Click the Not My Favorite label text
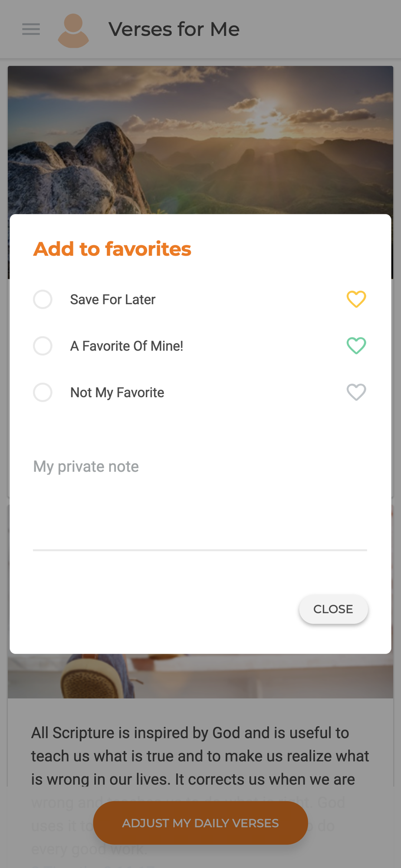The height and width of the screenshot is (868, 401). (117, 392)
